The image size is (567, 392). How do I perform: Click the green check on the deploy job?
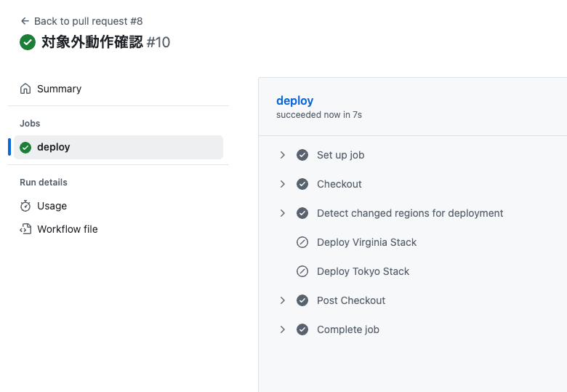point(25,147)
